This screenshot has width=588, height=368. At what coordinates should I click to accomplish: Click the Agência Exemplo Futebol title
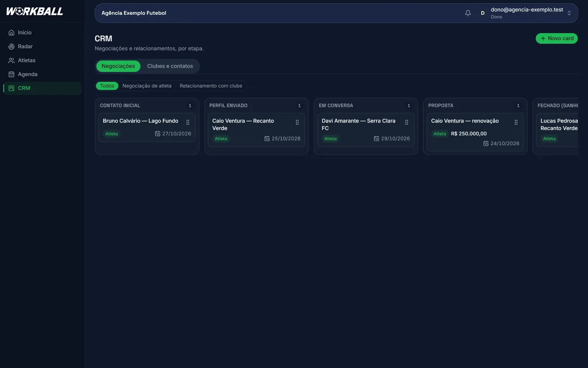tap(134, 13)
